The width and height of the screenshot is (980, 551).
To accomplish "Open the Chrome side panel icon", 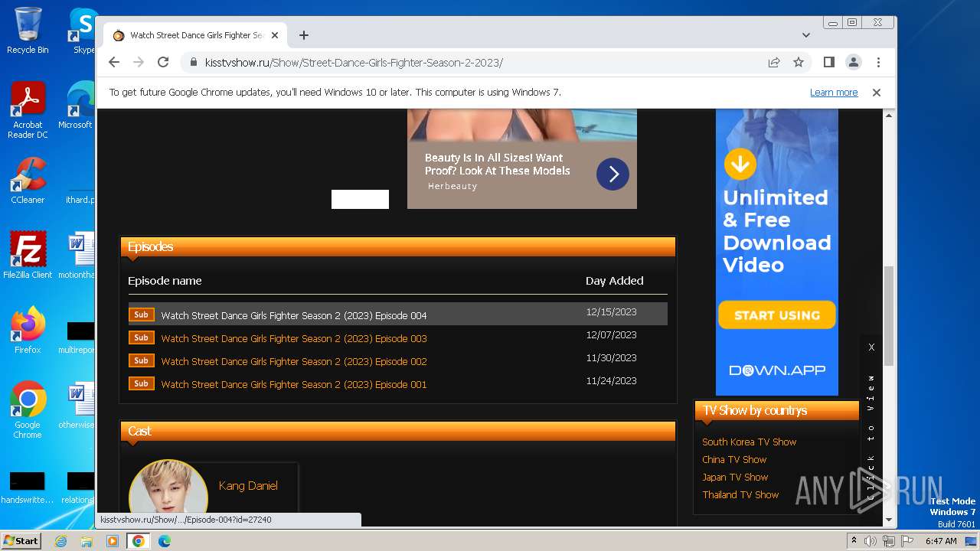I will [828, 62].
